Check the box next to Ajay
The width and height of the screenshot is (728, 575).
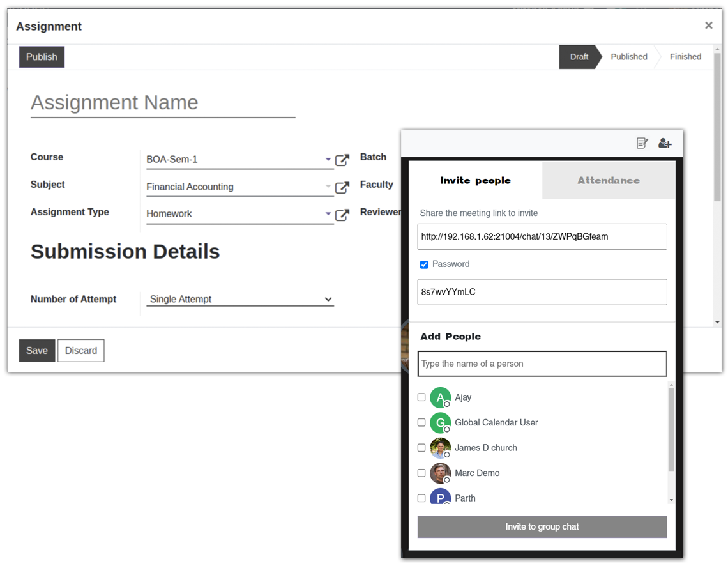(x=421, y=397)
